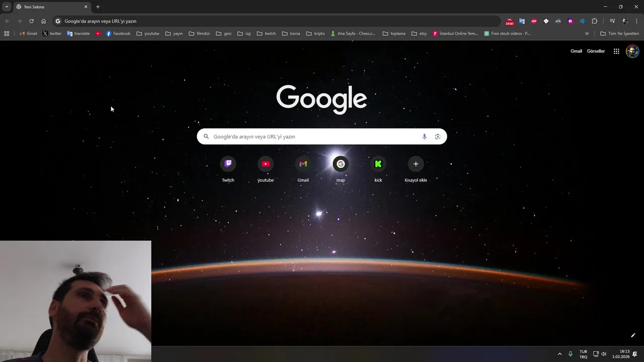
Task: Open the apps grid in bookmarks bar
Action: tap(7, 34)
